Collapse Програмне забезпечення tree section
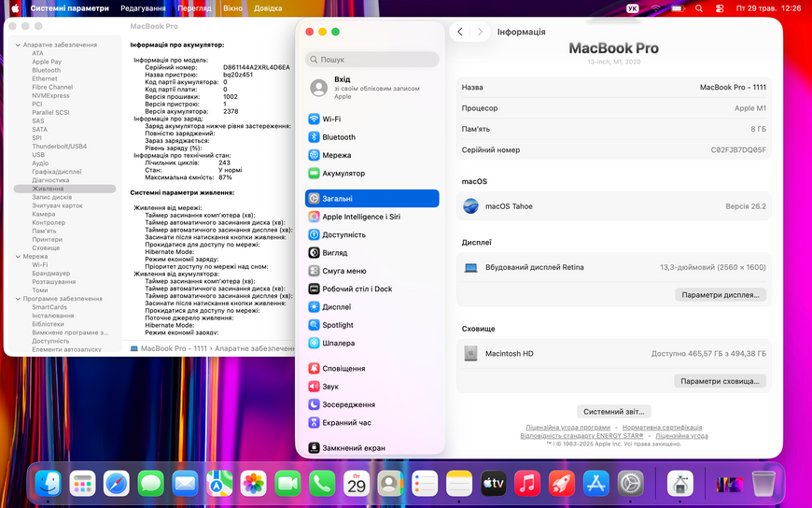 tap(18, 299)
